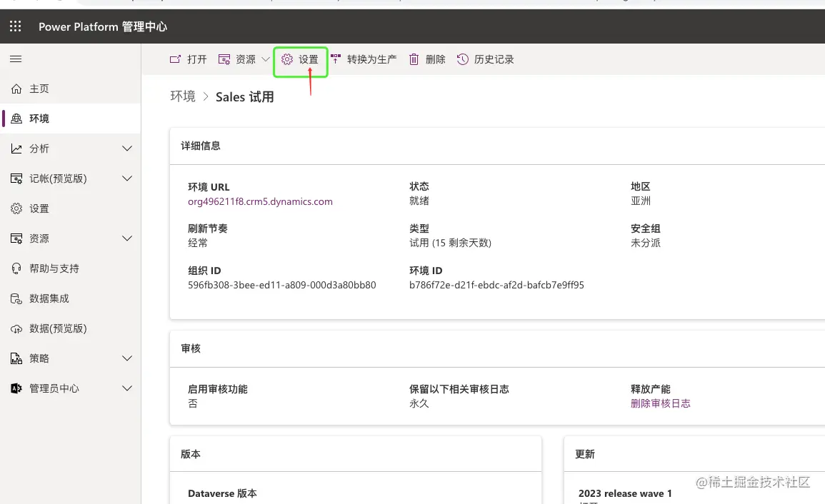Click the Help and support headset icon
This screenshot has width=825, height=504.
click(x=16, y=269)
